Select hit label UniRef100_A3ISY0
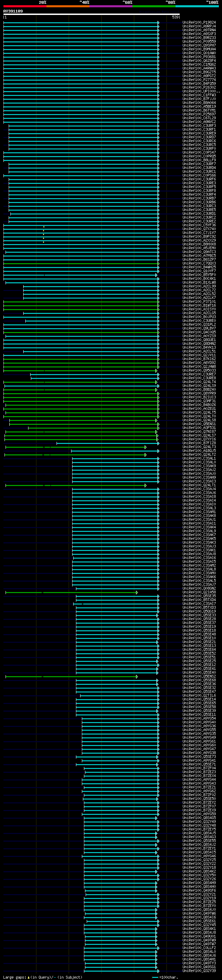Screen dimensions: 222x980 coord(199,309)
